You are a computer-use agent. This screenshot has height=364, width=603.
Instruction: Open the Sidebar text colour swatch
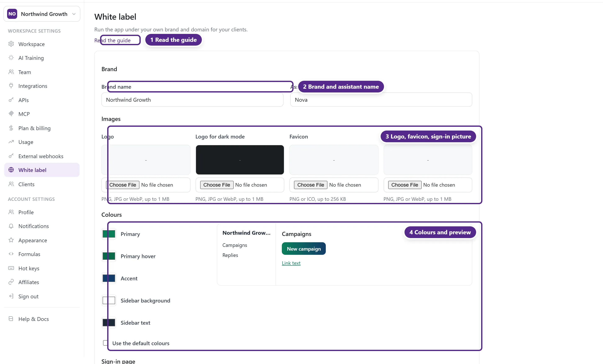pos(109,323)
